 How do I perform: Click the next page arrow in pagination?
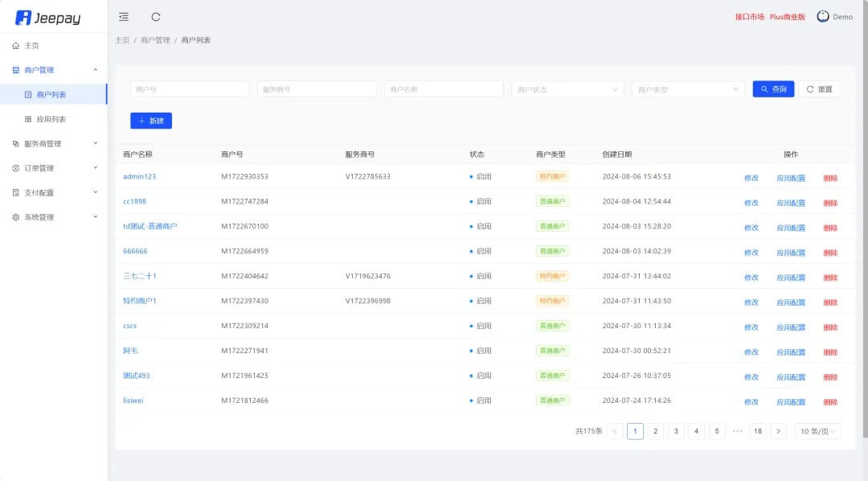click(x=777, y=431)
